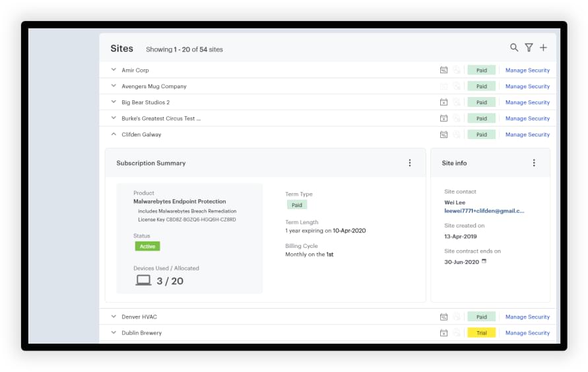Select the Amir Corp site name
Screen dimensions: 588x372
(135, 70)
